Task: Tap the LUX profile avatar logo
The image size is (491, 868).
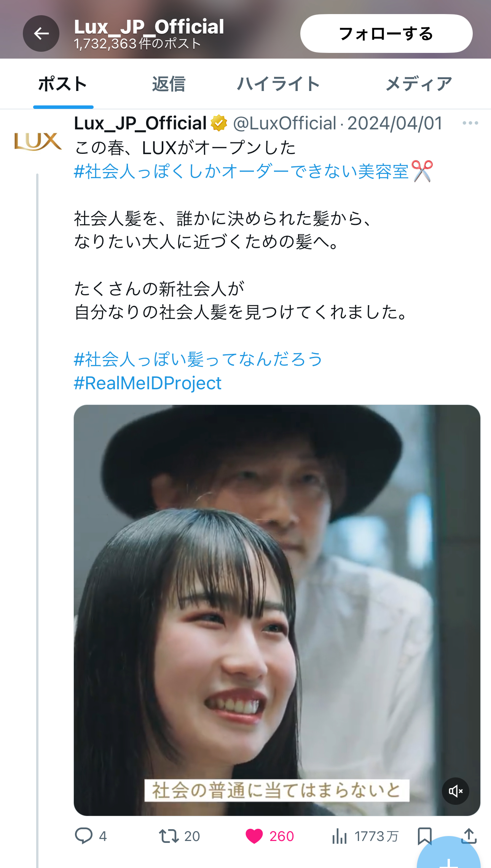Action: click(x=38, y=142)
